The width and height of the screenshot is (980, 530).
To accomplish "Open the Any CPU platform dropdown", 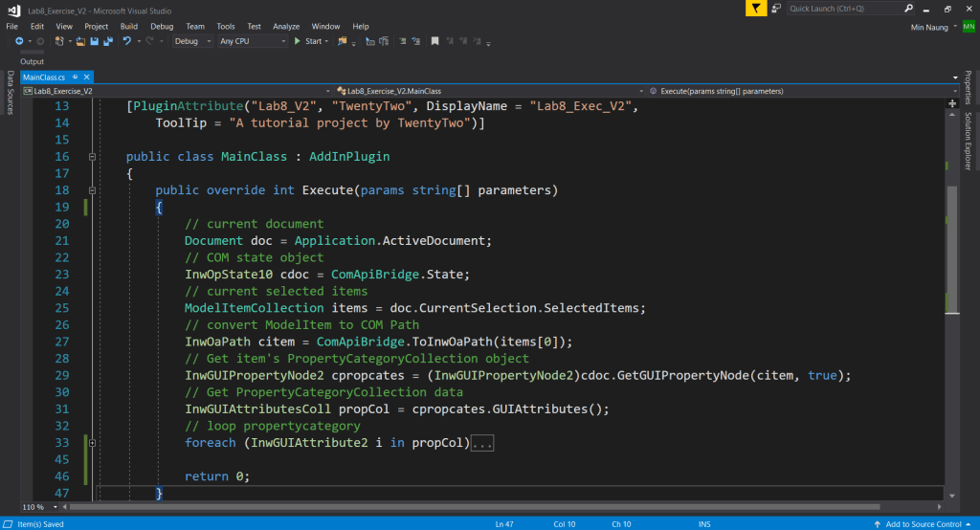I will tap(253, 41).
